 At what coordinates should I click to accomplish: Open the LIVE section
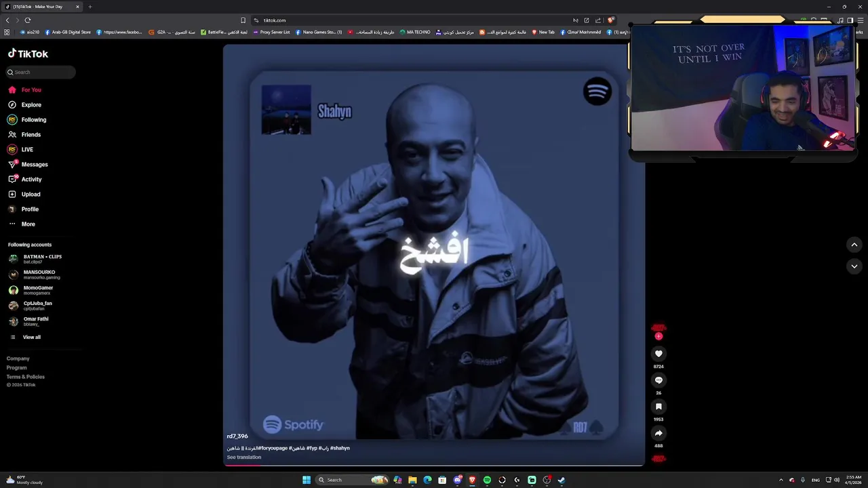[20, 150]
